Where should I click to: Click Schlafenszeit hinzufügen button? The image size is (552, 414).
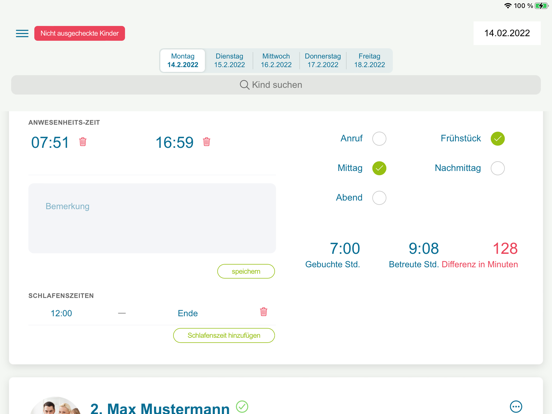point(224,335)
